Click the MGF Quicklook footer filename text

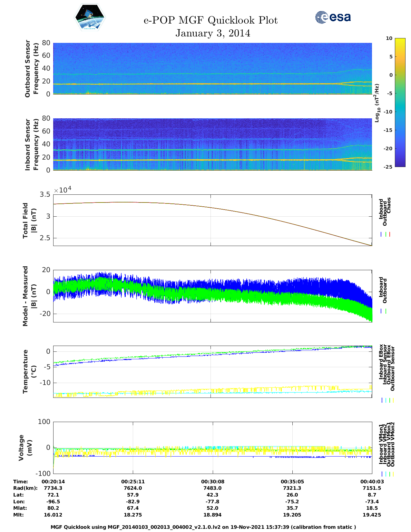click(203, 527)
